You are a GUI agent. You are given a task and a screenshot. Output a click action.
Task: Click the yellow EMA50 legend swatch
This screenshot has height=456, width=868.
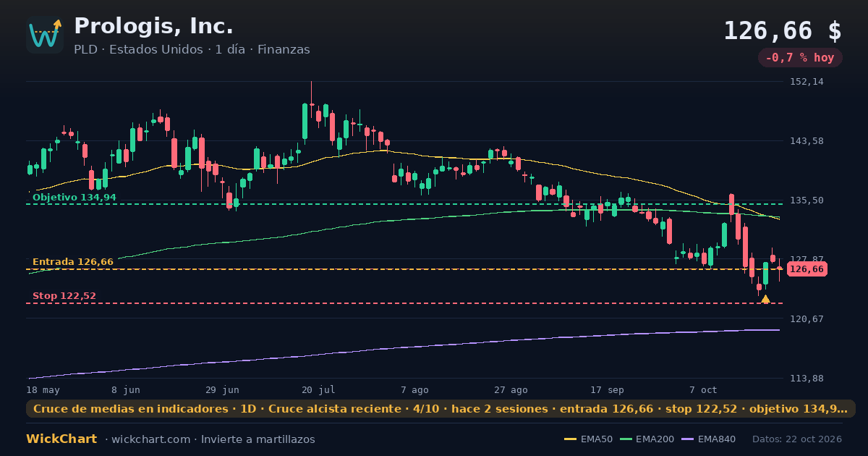pos(571,439)
